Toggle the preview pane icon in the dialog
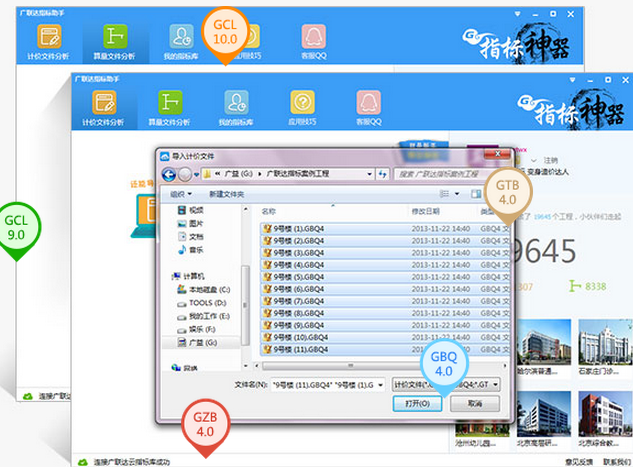This screenshot has width=633, height=467. (476, 194)
